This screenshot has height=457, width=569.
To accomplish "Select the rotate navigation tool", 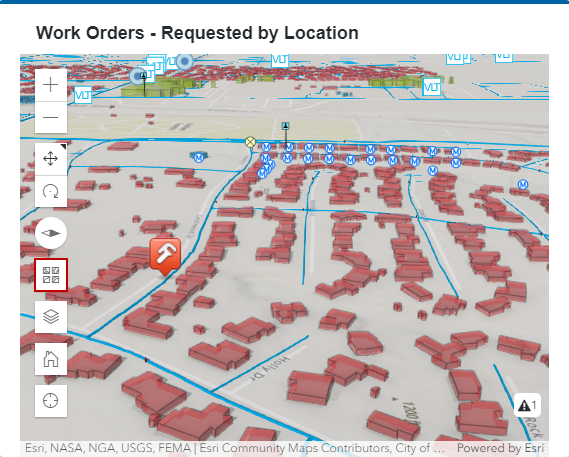I will (51, 191).
